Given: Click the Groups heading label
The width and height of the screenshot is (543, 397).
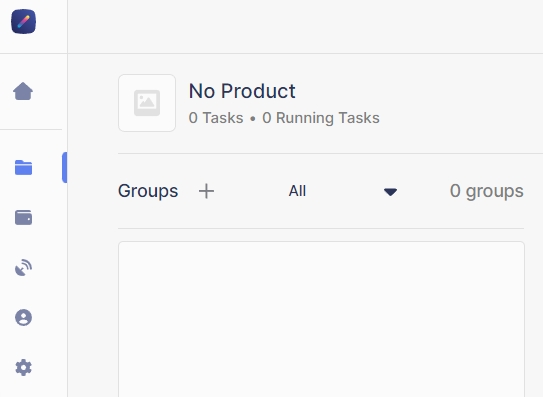Looking at the screenshot, I should click(148, 191).
